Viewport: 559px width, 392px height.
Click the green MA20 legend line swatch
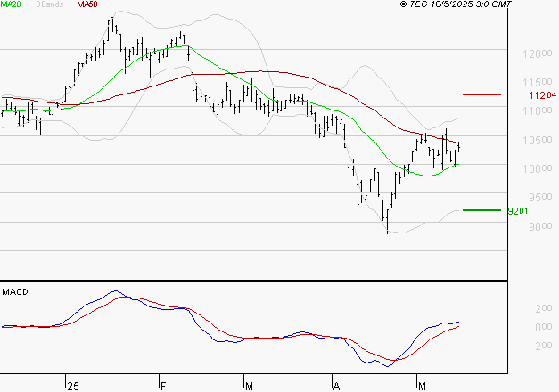tap(27, 4)
